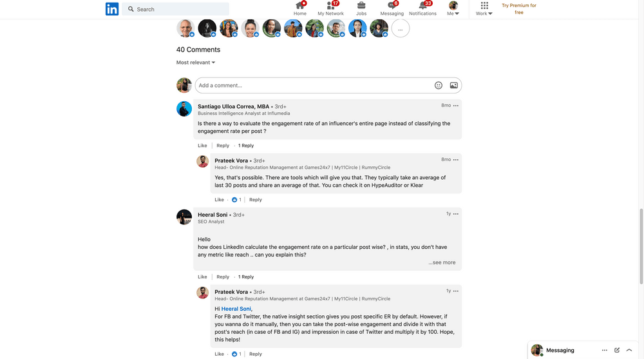The height and width of the screenshot is (359, 644).
Task: Expand the Work apps menu
Action: (484, 9)
